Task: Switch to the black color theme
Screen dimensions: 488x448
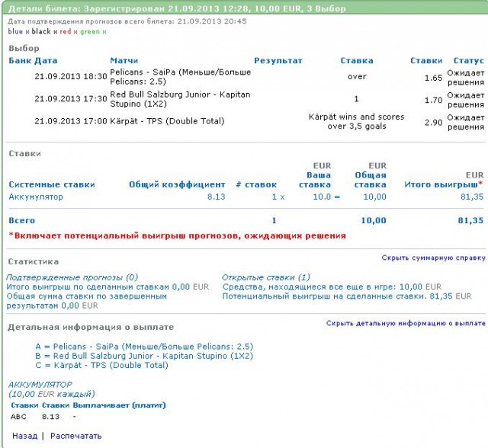Action: tap(41, 32)
